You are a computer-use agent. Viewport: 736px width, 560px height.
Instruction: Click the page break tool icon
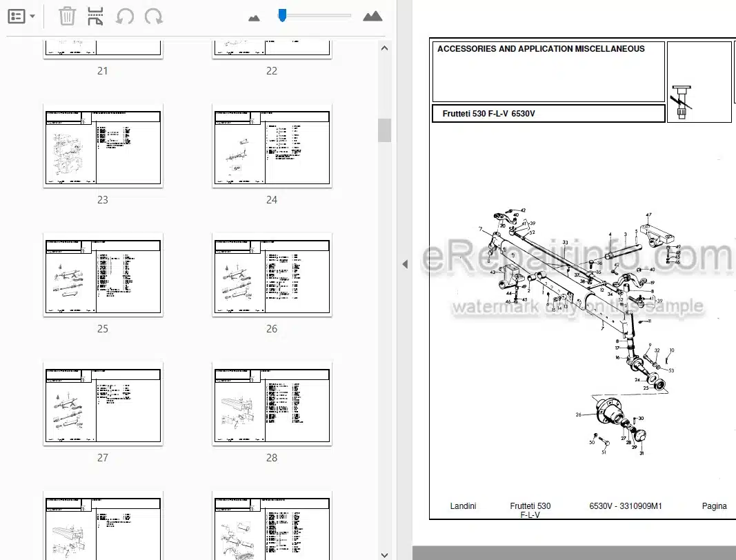(x=95, y=17)
